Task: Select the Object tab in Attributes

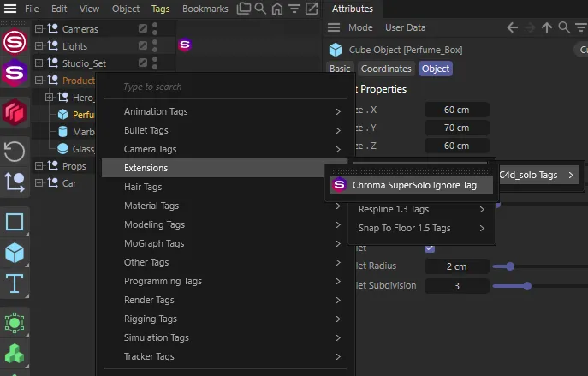Action: pos(436,69)
